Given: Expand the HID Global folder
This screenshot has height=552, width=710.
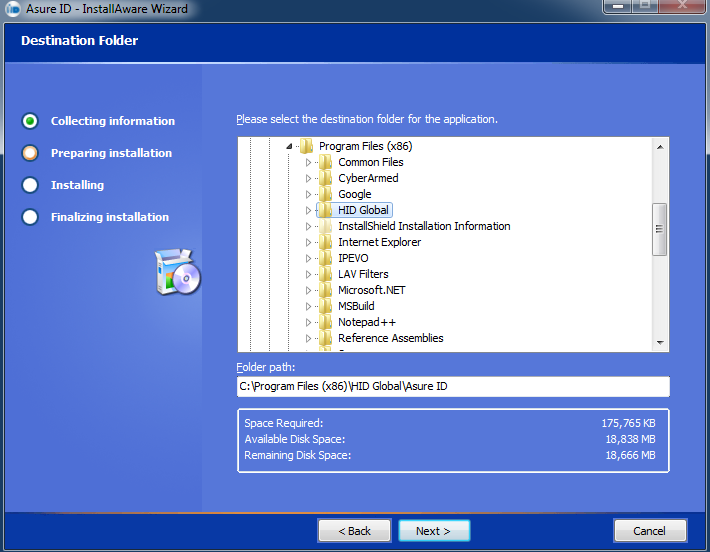Looking at the screenshot, I should pyautogui.click(x=308, y=210).
